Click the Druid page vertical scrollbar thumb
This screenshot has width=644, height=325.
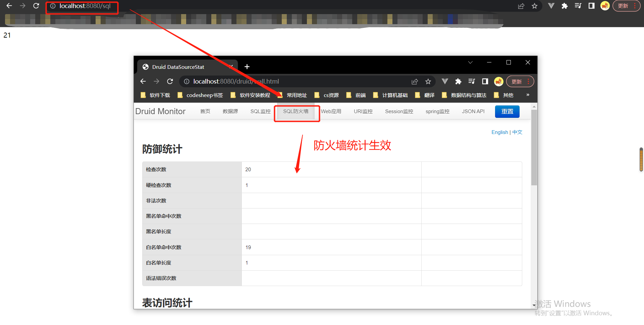534,148
